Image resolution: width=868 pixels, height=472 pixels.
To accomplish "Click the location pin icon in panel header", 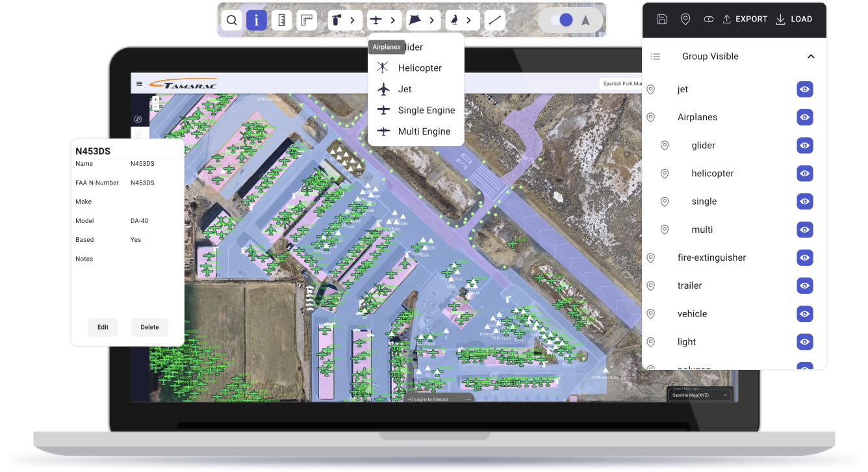I will pyautogui.click(x=685, y=20).
